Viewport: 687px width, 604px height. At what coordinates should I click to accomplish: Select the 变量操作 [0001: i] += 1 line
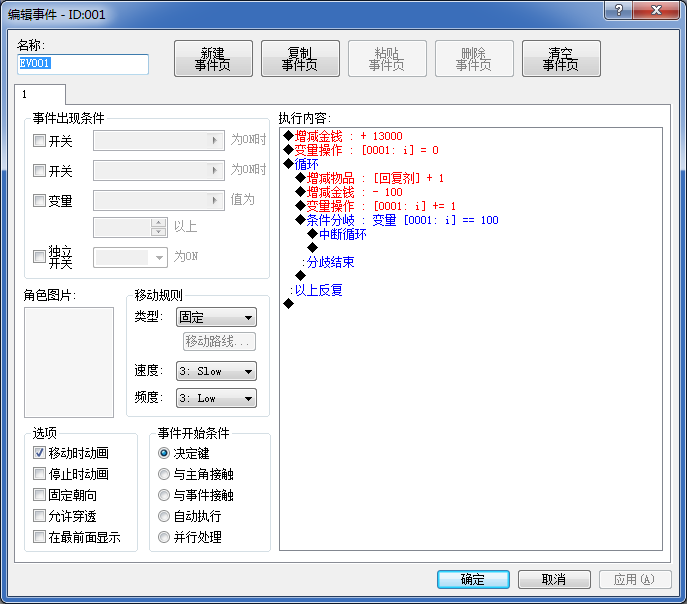pyautogui.click(x=375, y=206)
